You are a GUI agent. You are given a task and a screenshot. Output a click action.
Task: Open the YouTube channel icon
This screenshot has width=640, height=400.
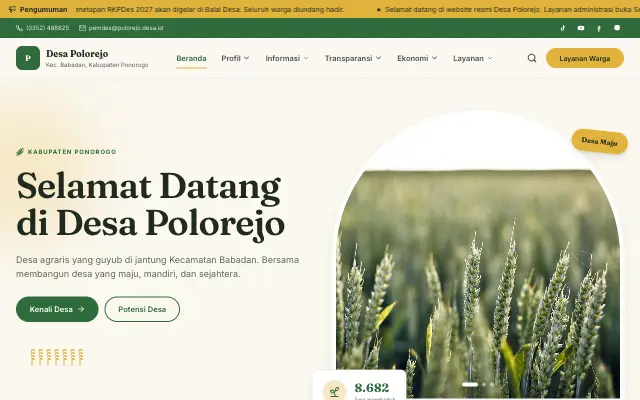click(x=581, y=28)
